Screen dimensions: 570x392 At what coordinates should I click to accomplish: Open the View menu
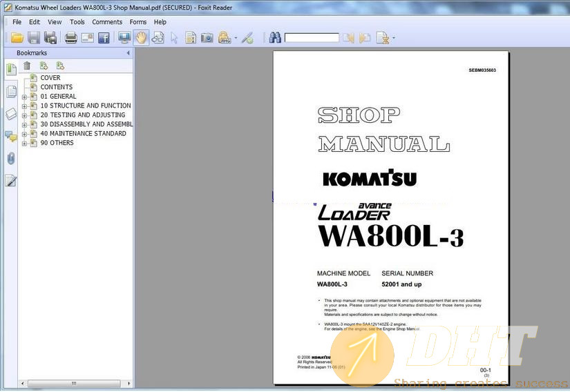pos(55,22)
